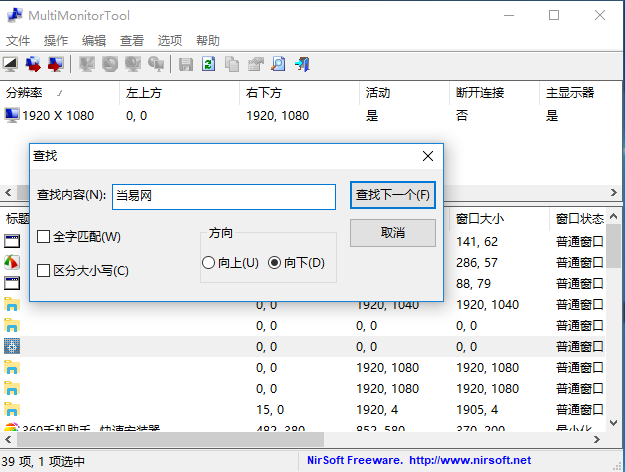Click the save (floppy disk) toolbar icon
The width and height of the screenshot is (625, 472).
186,64
